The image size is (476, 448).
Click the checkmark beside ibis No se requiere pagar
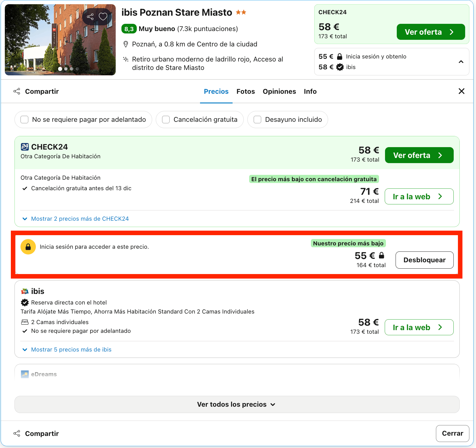[x=25, y=331]
